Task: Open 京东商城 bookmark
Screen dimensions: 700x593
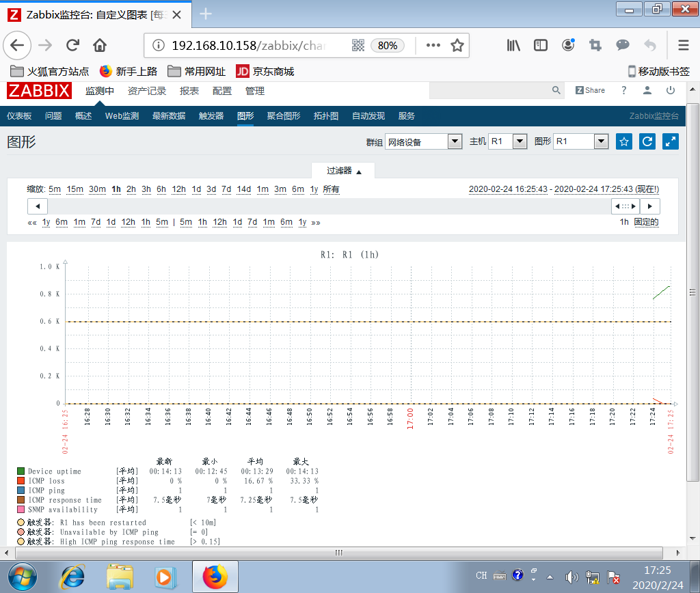Action: [x=265, y=71]
